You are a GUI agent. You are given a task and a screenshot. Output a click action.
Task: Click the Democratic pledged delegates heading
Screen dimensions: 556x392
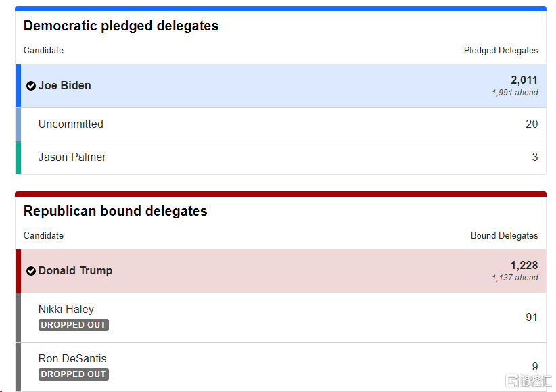[x=121, y=26]
